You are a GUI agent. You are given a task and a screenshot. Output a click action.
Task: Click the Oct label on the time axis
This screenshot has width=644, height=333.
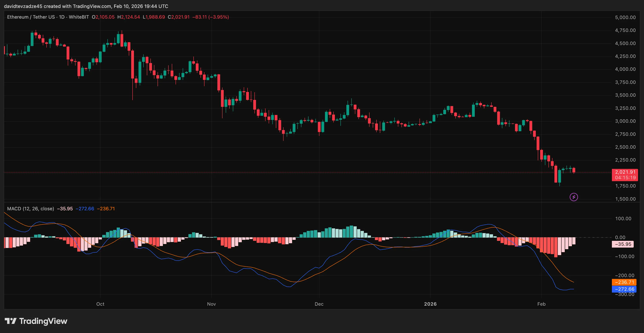coord(100,304)
